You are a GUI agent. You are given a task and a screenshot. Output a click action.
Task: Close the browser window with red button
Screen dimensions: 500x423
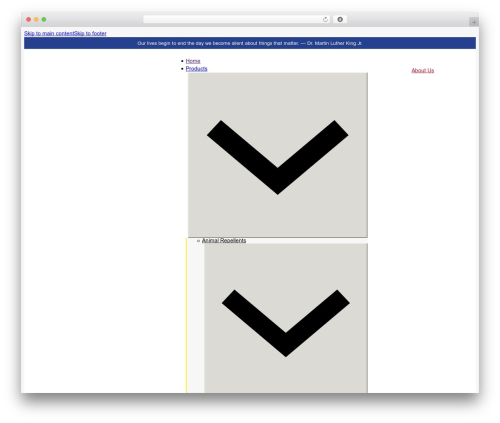[x=29, y=19]
